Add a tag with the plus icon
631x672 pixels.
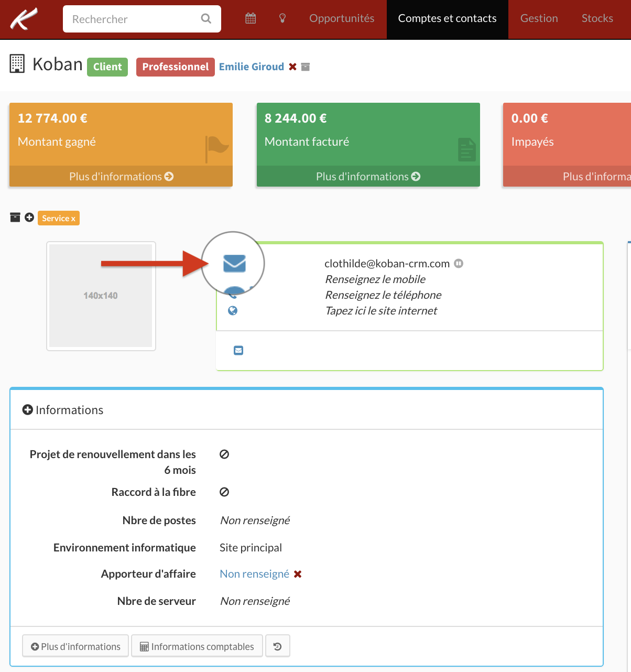click(29, 217)
